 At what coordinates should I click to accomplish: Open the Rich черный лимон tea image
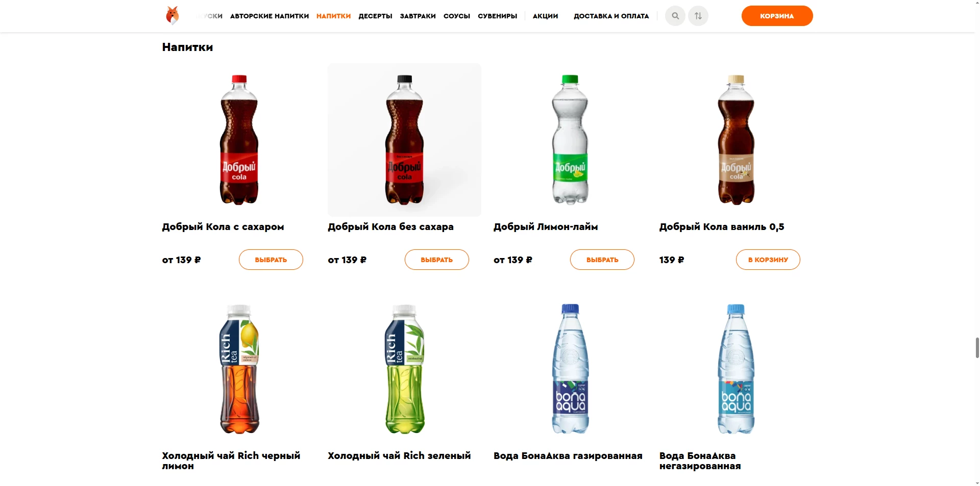239,369
